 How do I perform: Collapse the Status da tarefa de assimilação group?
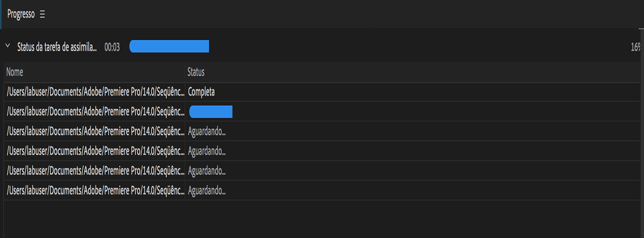[8, 46]
